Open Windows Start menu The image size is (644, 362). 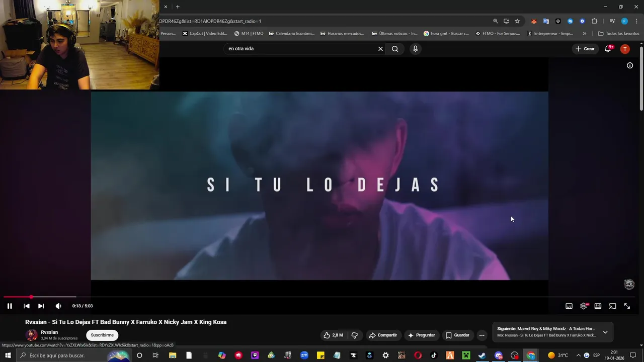point(8,355)
